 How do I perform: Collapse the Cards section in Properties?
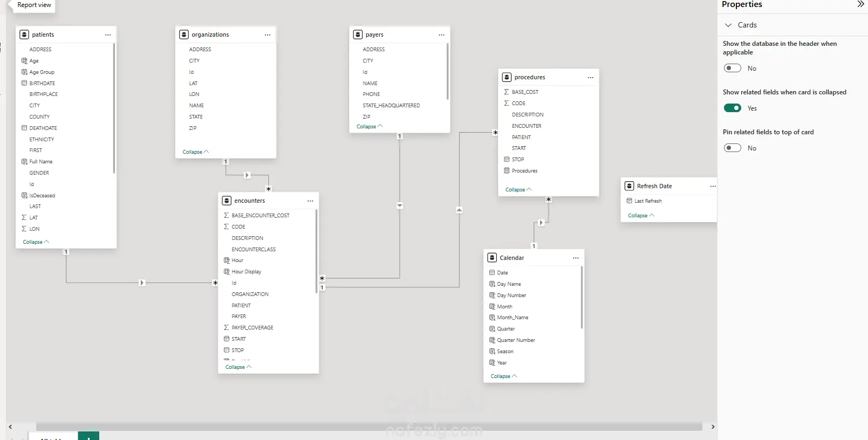728,25
